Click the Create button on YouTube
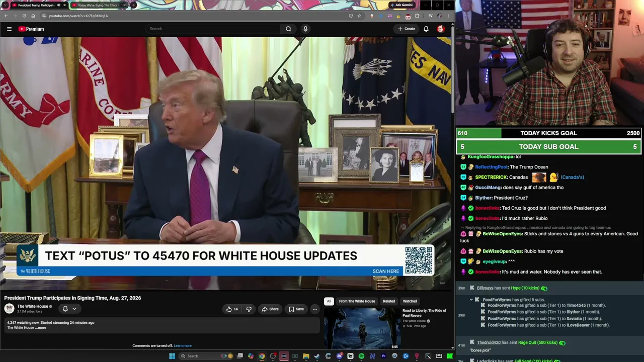 pos(407,29)
